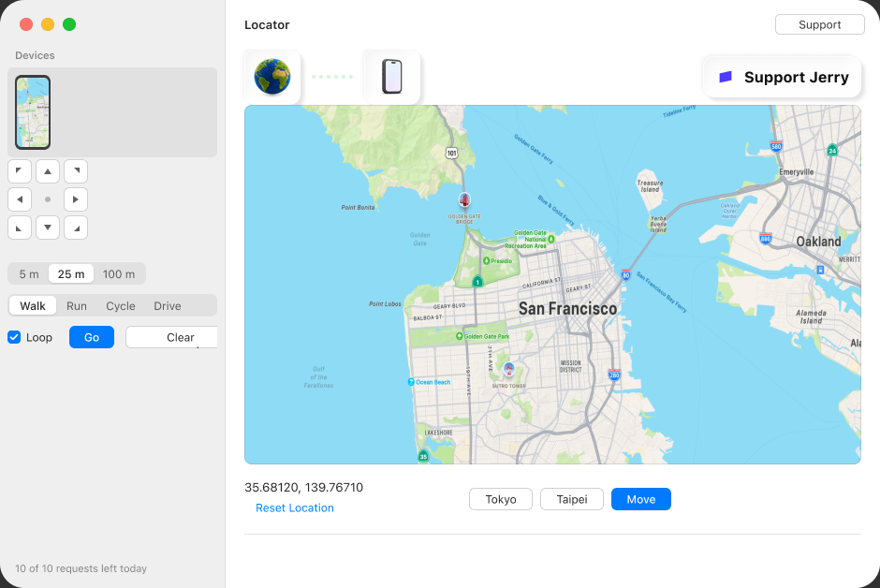Select the iPhone device icon

tap(391, 77)
